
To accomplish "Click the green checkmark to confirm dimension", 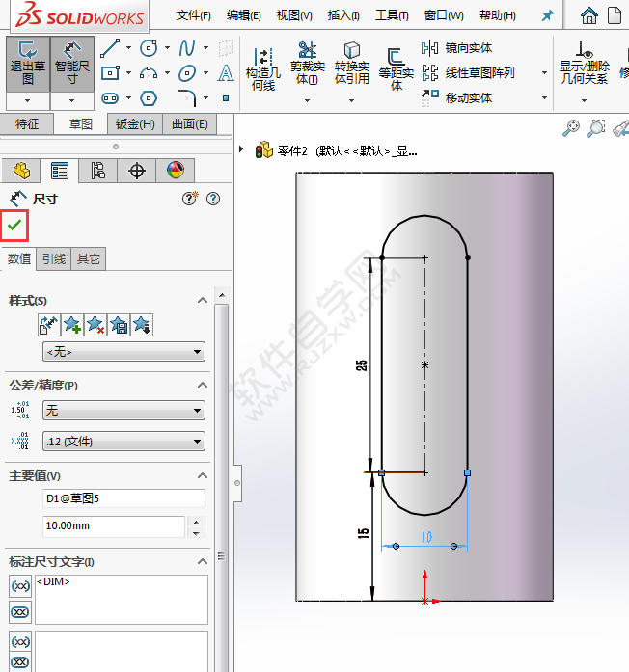I will click(x=14, y=225).
